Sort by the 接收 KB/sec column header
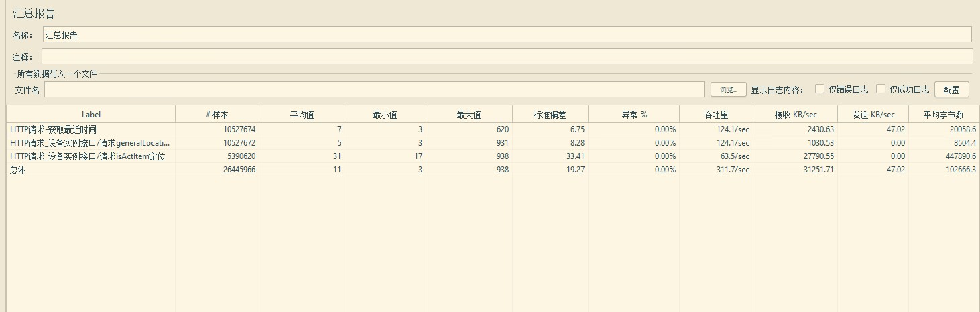 click(x=795, y=115)
